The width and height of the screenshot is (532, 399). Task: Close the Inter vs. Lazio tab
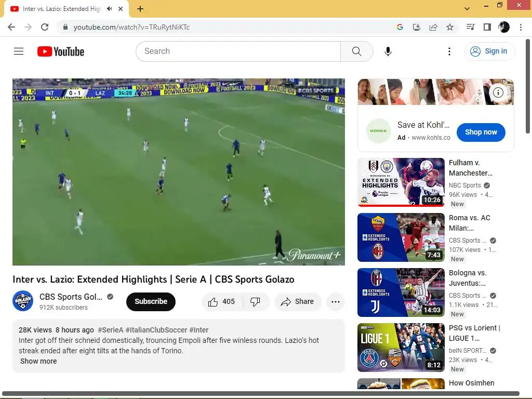pyautogui.click(x=121, y=9)
